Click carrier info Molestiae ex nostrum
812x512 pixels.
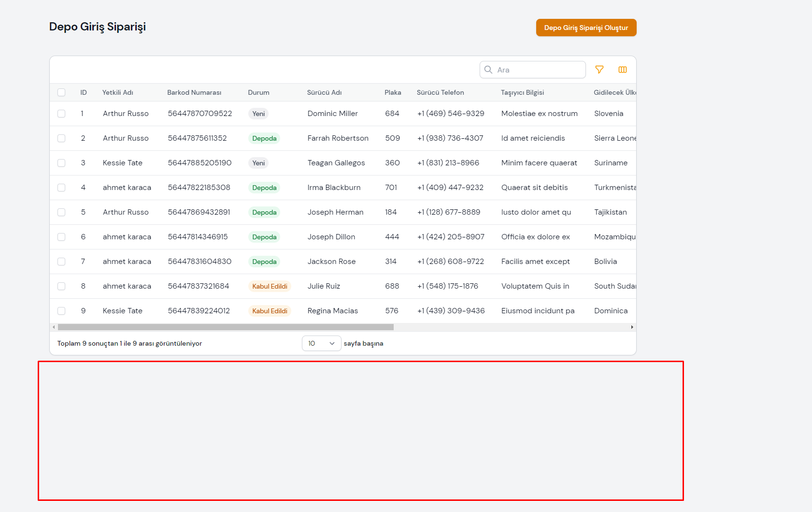pos(540,114)
